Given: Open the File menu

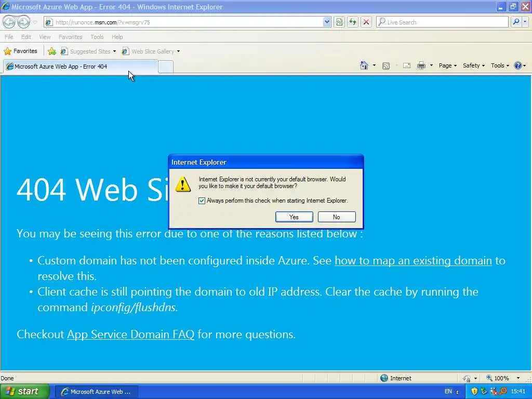Looking at the screenshot, I should [x=9, y=37].
